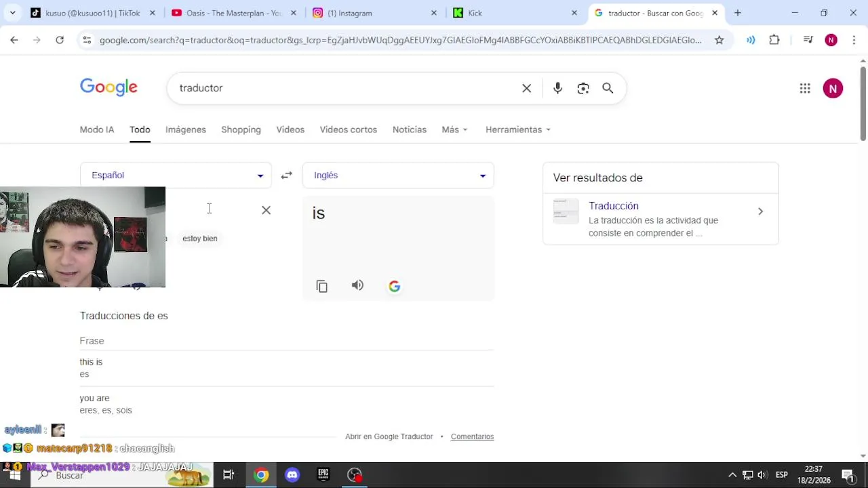
Task: Open the Traducción result chevron
Action: tap(760, 211)
